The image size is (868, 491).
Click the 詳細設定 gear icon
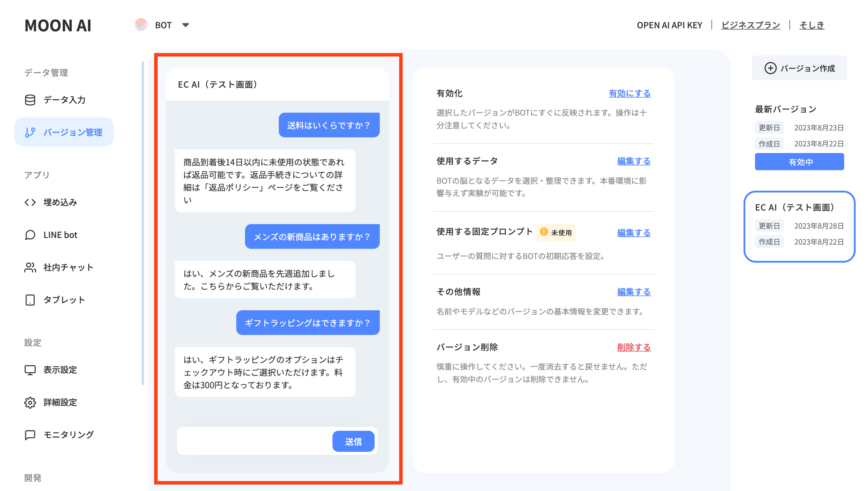[x=30, y=402]
